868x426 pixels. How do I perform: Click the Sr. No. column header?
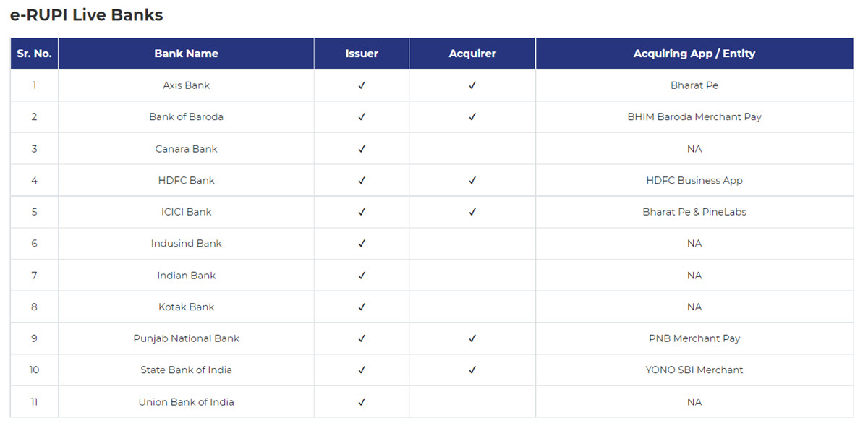point(34,54)
